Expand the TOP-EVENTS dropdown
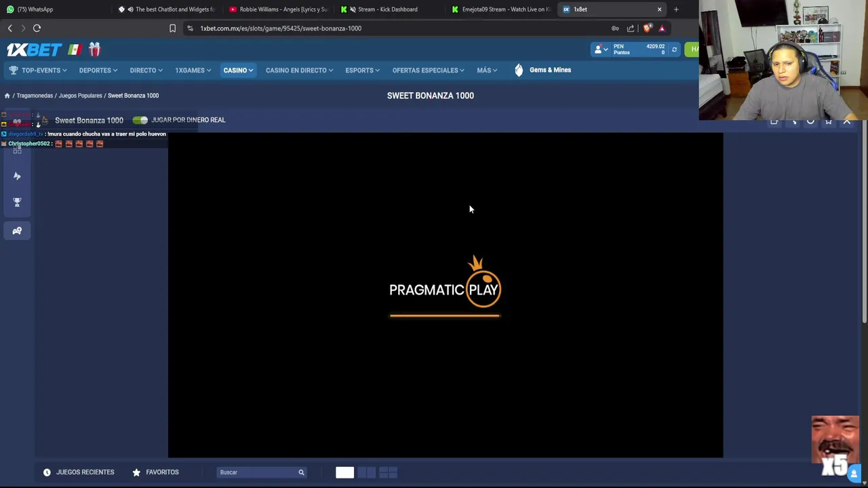Screen dimensions: 868x488 coord(43,70)
